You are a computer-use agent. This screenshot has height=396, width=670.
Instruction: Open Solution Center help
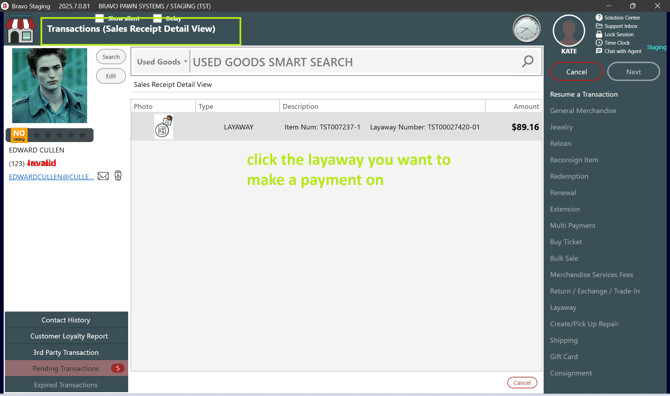pos(618,18)
